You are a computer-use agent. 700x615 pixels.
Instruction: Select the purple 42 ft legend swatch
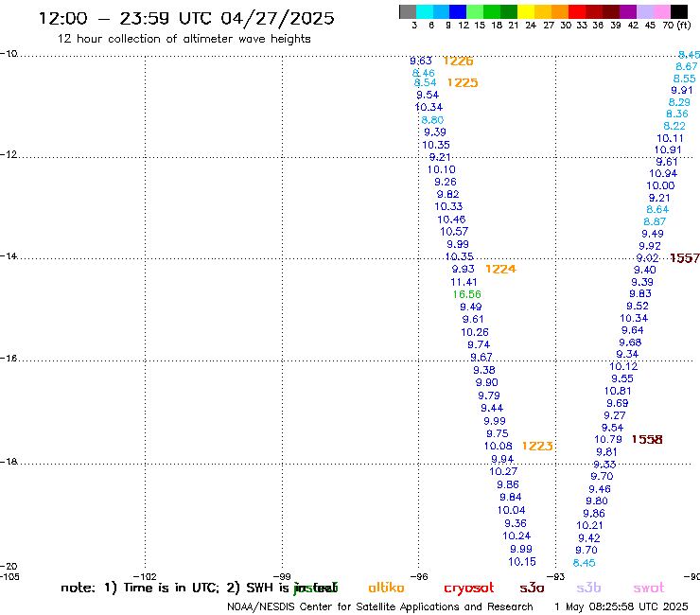pos(627,11)
